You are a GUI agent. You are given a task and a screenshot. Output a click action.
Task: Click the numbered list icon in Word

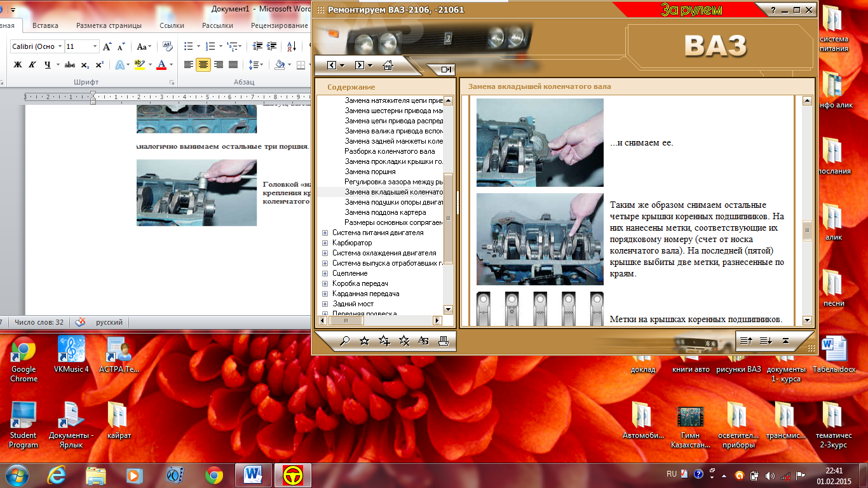tap(210, 46)
